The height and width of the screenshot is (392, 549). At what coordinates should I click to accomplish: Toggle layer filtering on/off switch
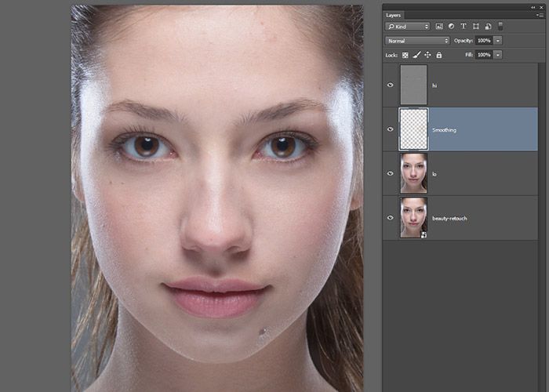pos(500,27)
